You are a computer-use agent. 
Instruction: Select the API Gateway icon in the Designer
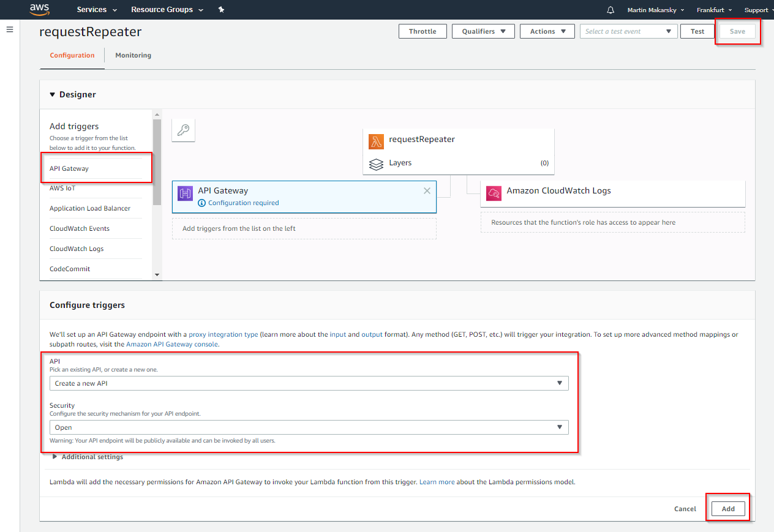pos(185,192)
